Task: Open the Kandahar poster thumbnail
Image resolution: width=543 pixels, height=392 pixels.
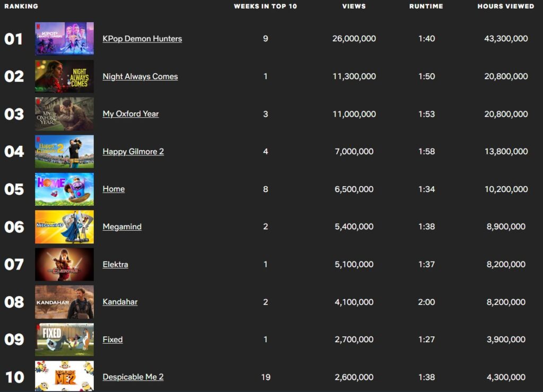Action: 64,302
